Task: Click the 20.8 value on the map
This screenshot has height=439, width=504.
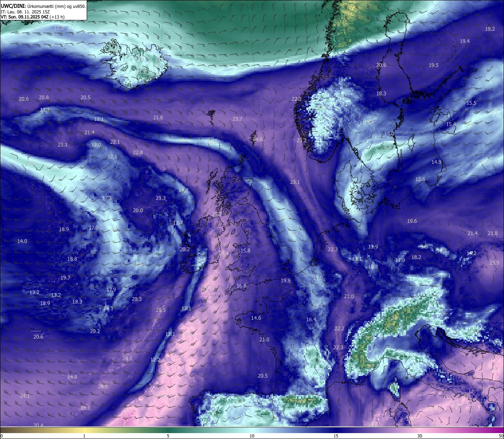Action: pos(44,97)
